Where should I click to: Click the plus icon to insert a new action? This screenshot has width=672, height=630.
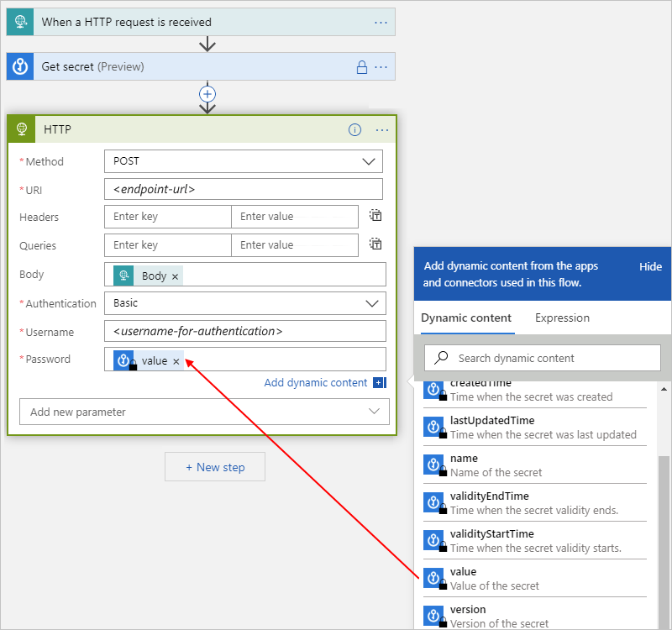pos(207,93)
